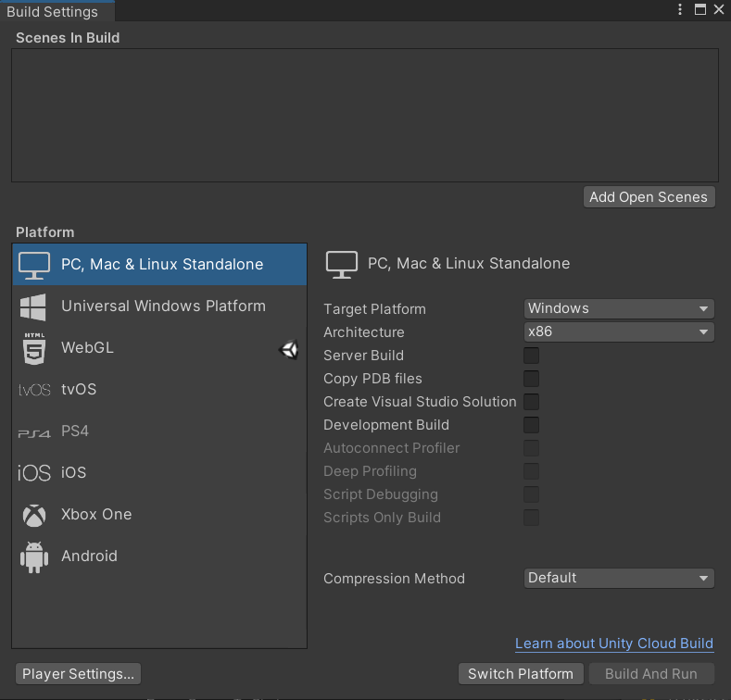The image size is (731, 700).
Task: Select the Android platform row
Action: pos(159,556)
